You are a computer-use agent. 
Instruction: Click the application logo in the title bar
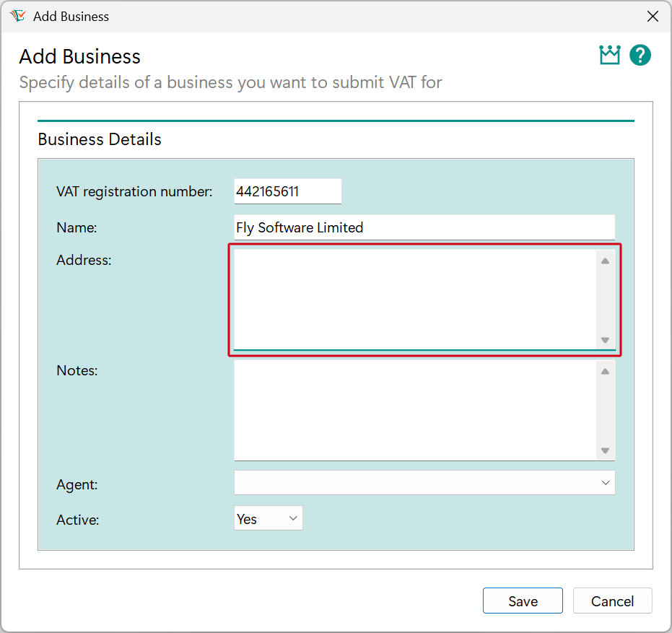pos(16,15)
